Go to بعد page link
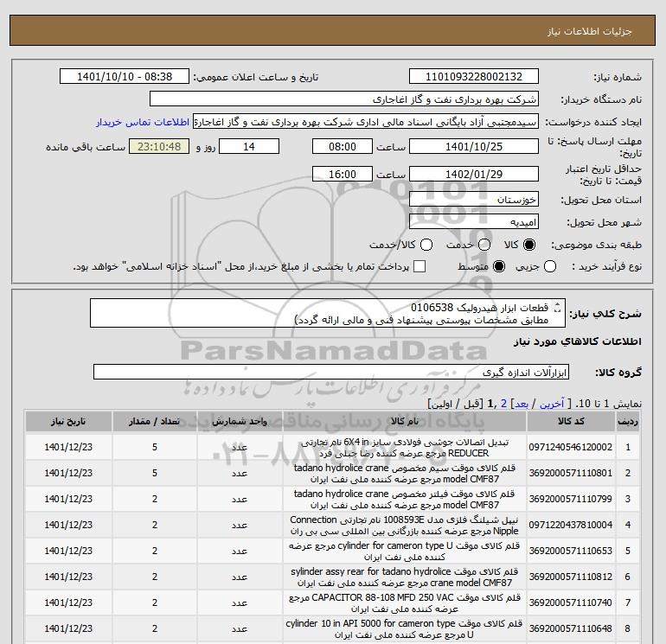 tap(522, 404)
